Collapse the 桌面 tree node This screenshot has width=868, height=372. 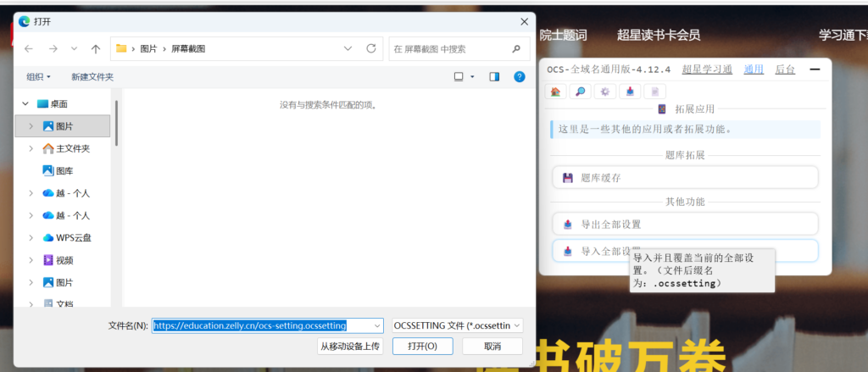(x=23, y=103)
